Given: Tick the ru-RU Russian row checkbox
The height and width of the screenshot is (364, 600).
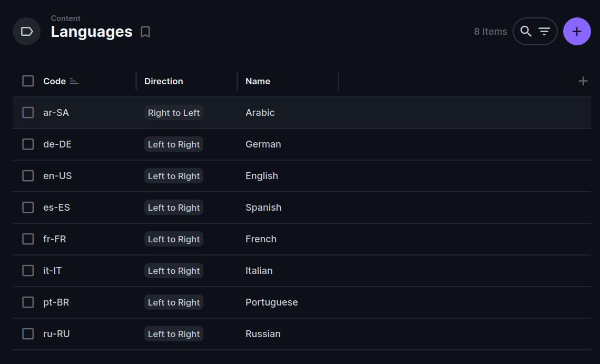Looking at the screenshot, I should point(28,333).
